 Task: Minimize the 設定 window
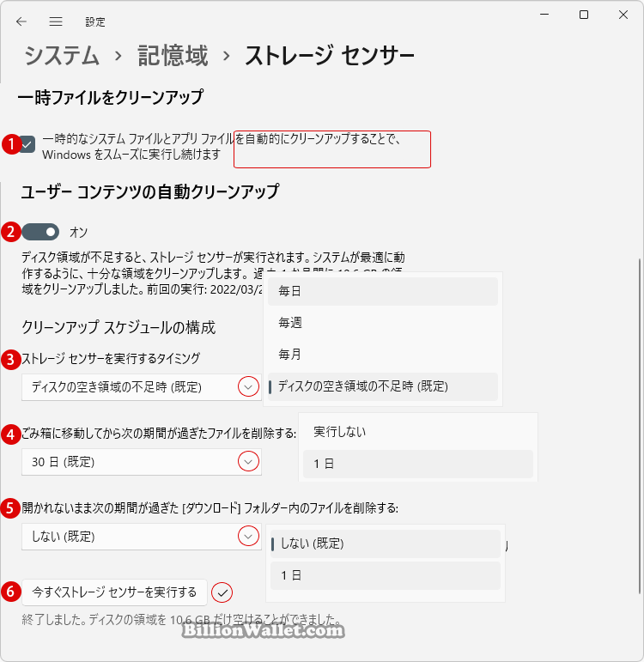pos(544,15)
